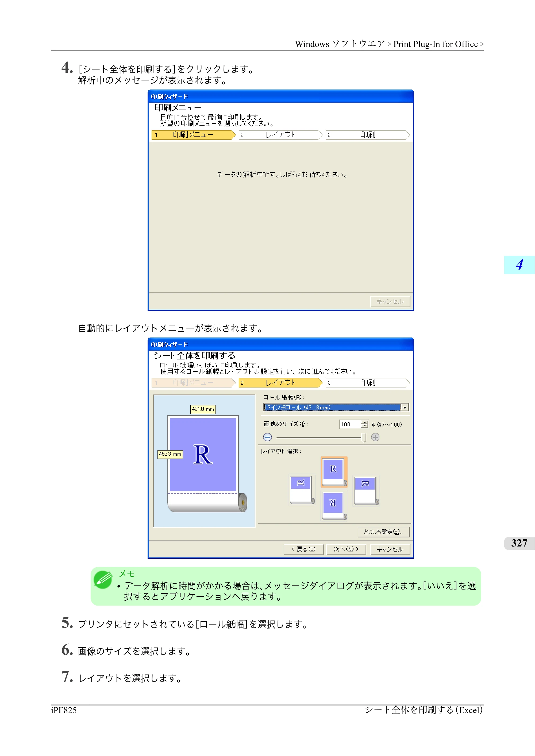Image resolution: width=535 pixels, height=756 pixels.
Task: Click the minus icon to shrink image size
Action: [267, 437]
